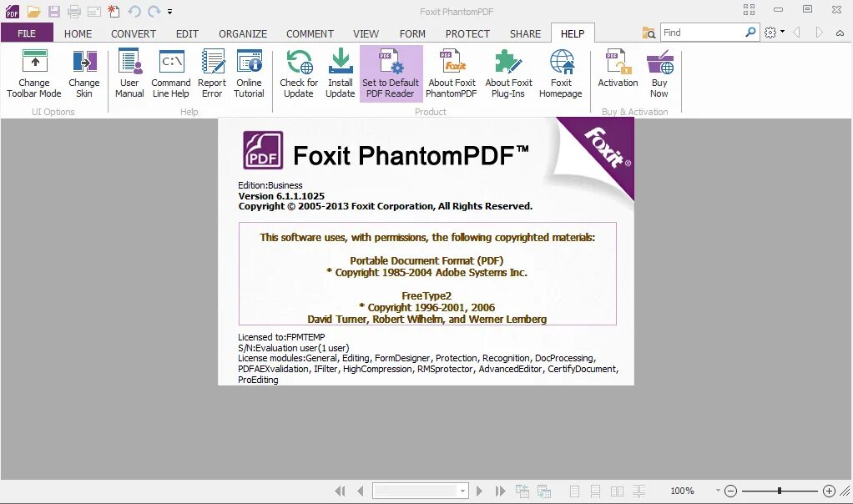Screen dimensions: 853x504
Task: Switch to the VIEW tab
Action: (x=366, y=33)
